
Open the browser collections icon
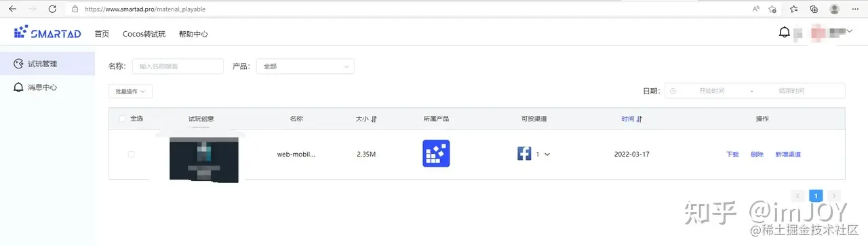(x=814, y=9)
